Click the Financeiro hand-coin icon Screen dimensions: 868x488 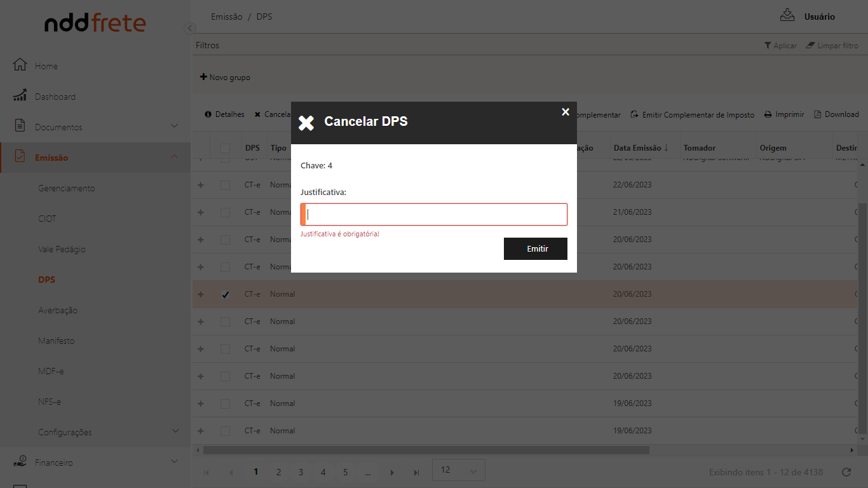(20, 461)
